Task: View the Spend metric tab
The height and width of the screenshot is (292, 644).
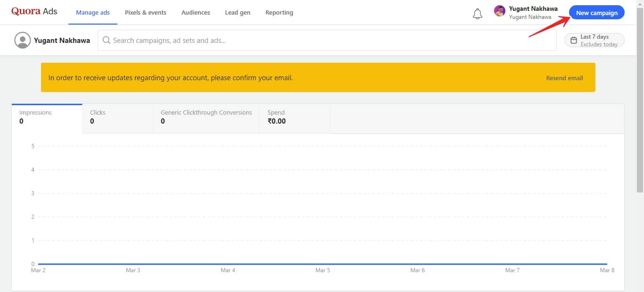Action: coord(295,118)
